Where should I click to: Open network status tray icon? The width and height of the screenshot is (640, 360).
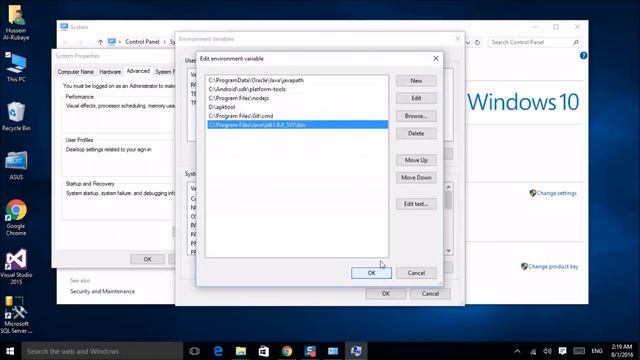[x=533, y=351]
